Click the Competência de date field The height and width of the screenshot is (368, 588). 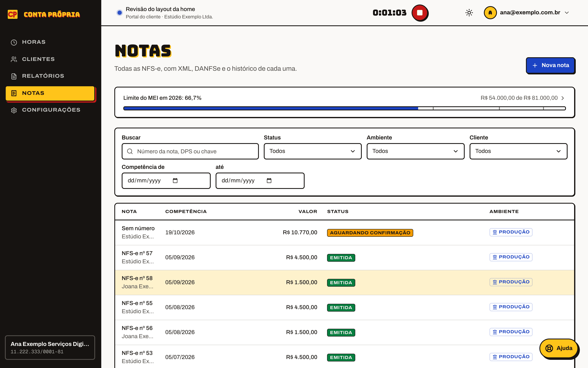pos(166,181)
